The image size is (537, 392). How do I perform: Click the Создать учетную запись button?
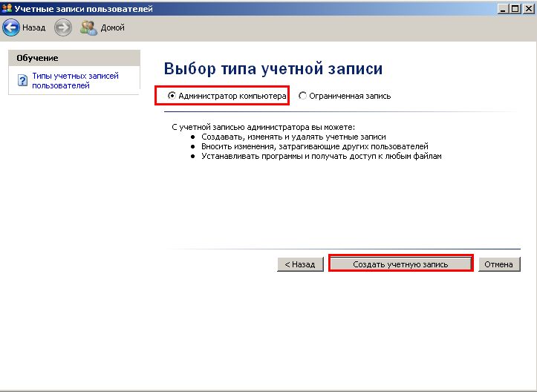coord(400,264)
